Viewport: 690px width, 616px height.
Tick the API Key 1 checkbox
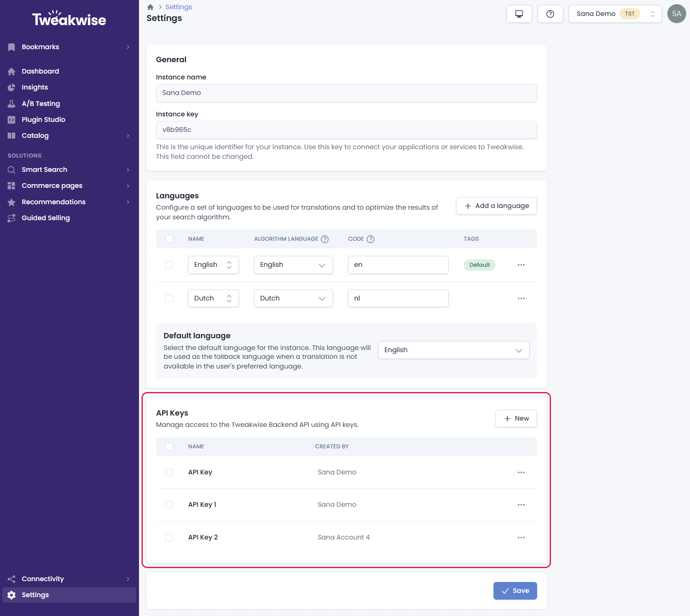169,505
